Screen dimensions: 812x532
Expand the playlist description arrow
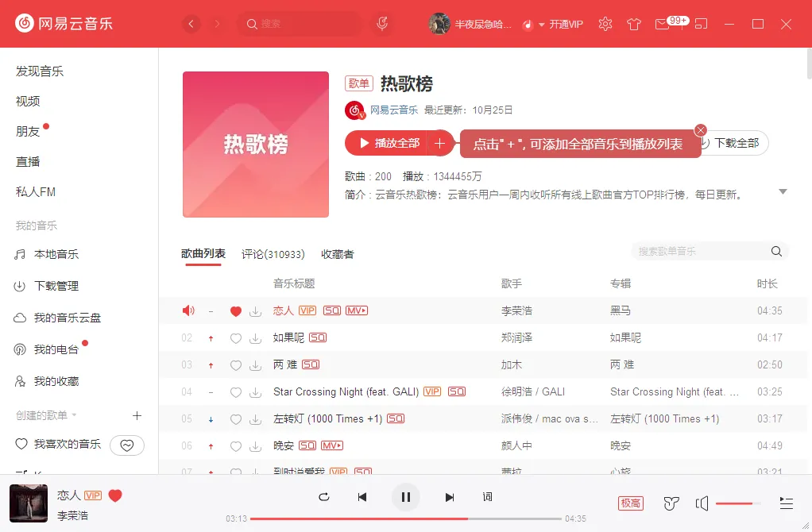point(783,191)
